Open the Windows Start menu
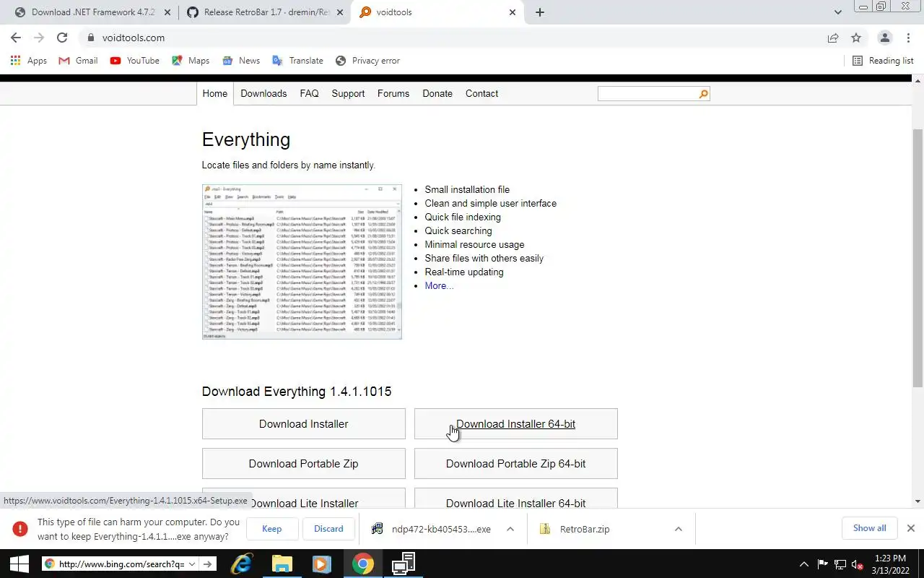This screenshot has width=924, height=578. click(19, 564)
